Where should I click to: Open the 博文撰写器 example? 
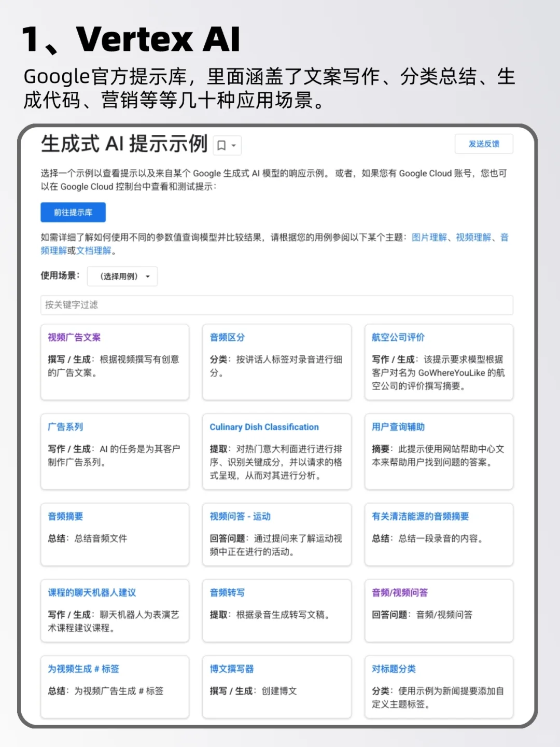coord(277,687)
